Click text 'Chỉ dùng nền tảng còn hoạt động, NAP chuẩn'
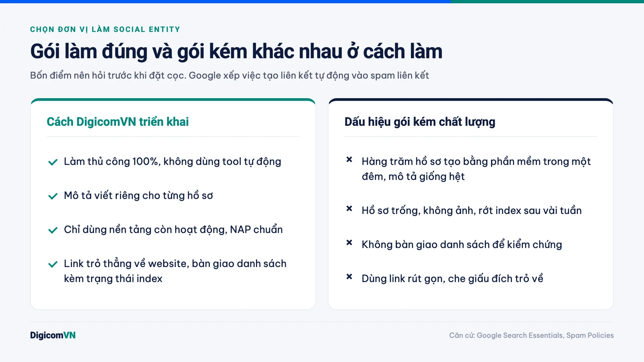 pyautogui.click(x=173, y=230)
